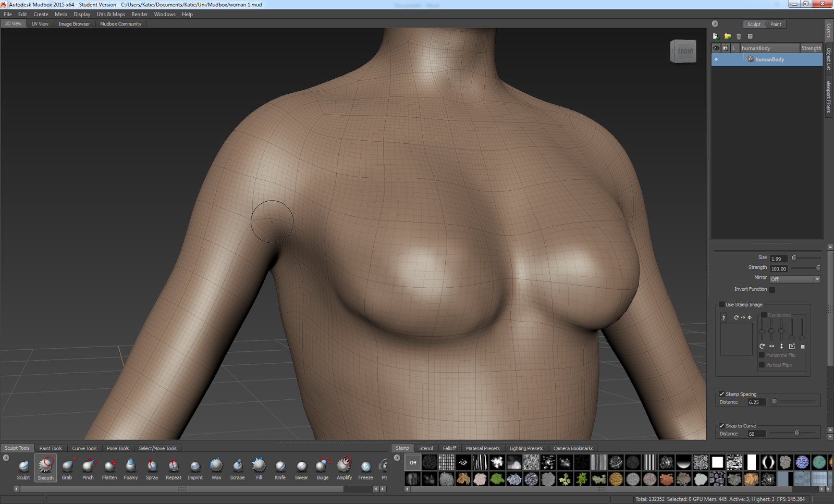Tick the Randomize checkbox
Screen dimensions: 834x504
(x=764, y=315)
